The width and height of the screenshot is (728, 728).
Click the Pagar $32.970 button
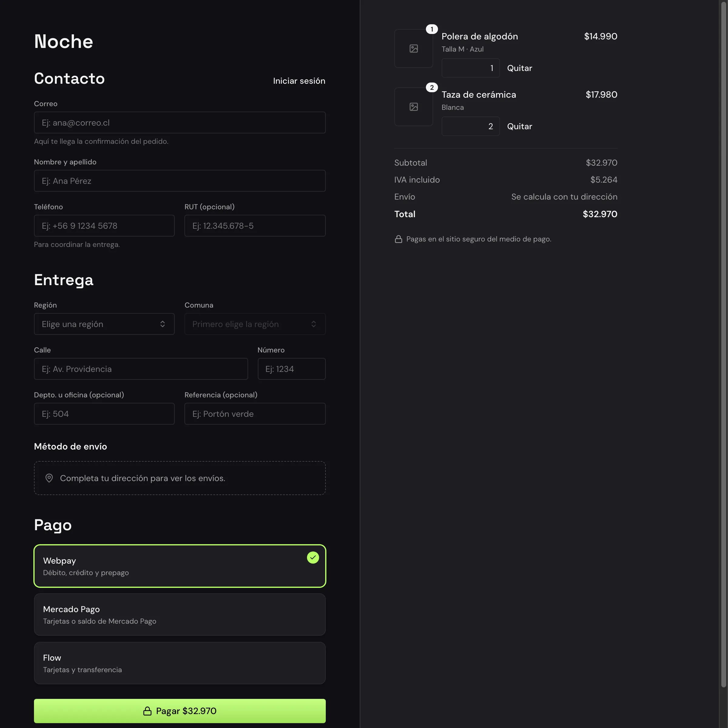pyautogui.click(x=180, y=711)
